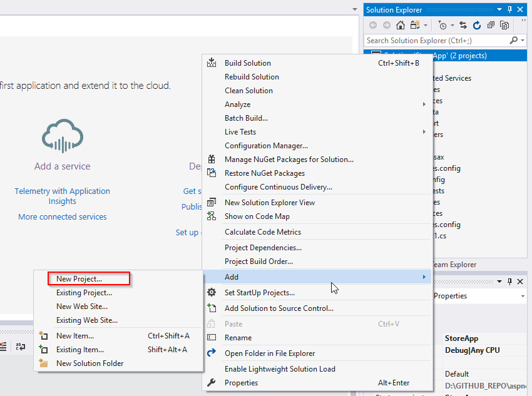Click the Pending Changes Filter clock icon
The image size is (532, 396).
(x=443, y=25)
